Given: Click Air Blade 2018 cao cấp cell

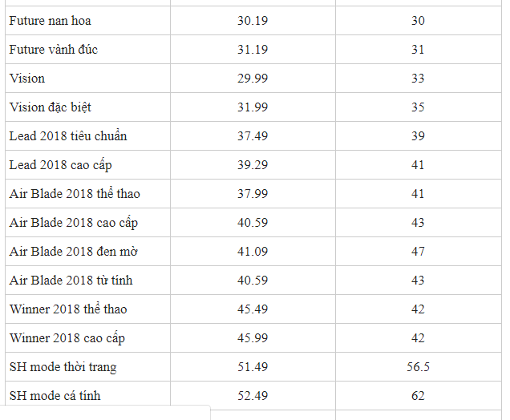Looking at the screenshot, I should (88, 223).
